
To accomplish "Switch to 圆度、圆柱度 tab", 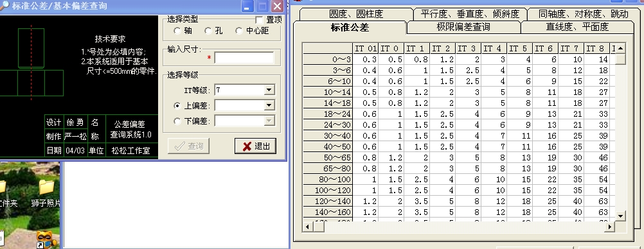I will (x=356, y=14).
